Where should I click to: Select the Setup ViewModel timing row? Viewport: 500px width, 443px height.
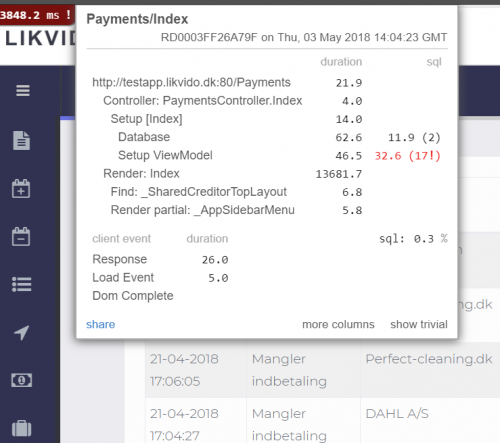click(267, 155)
